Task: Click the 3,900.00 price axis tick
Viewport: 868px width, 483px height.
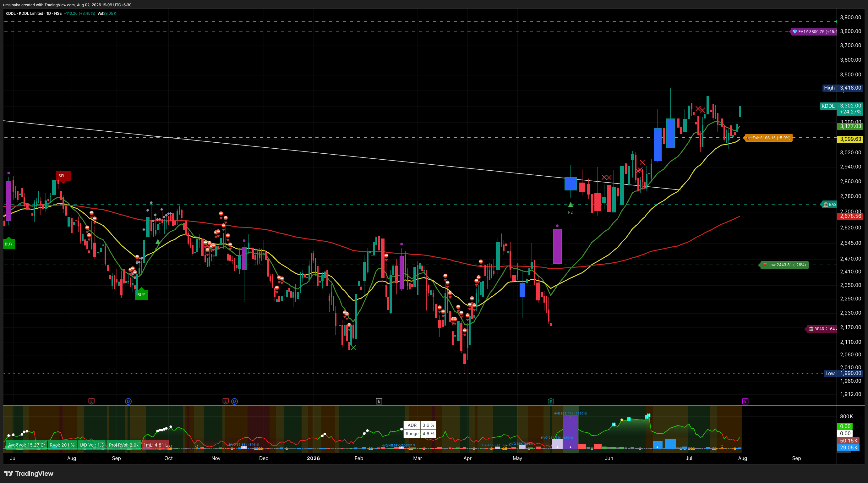Action: pyautogui.click(x=850, y=17)
